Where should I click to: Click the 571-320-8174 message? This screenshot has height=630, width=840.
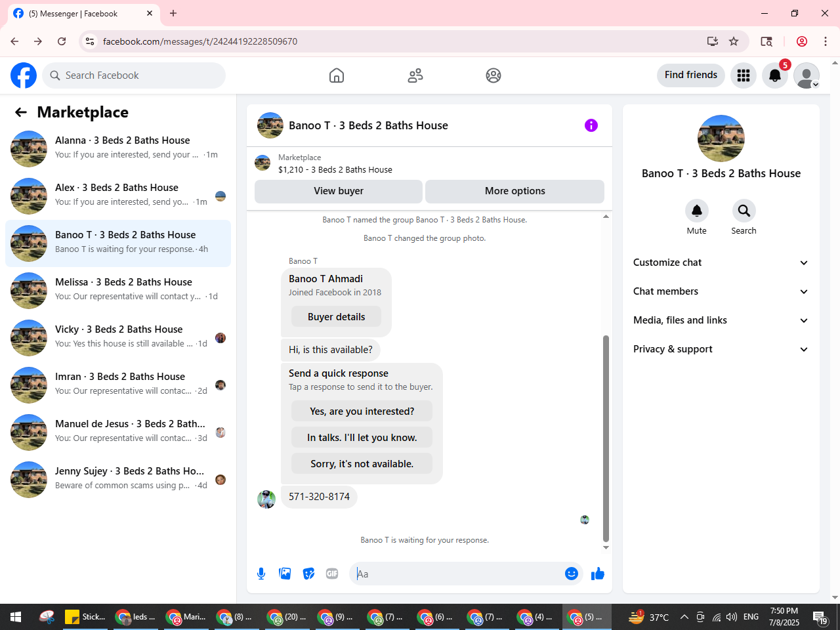coord(319,497)
